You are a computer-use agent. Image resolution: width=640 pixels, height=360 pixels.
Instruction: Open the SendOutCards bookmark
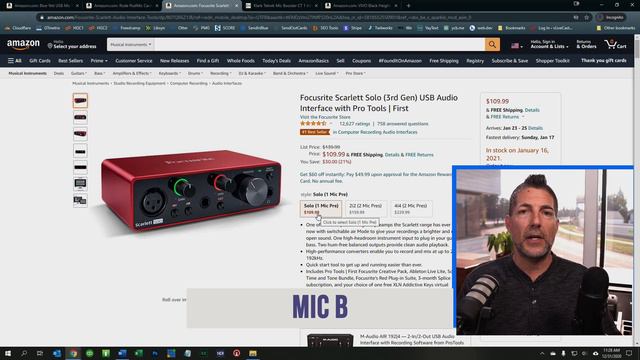tap(291, 28)
